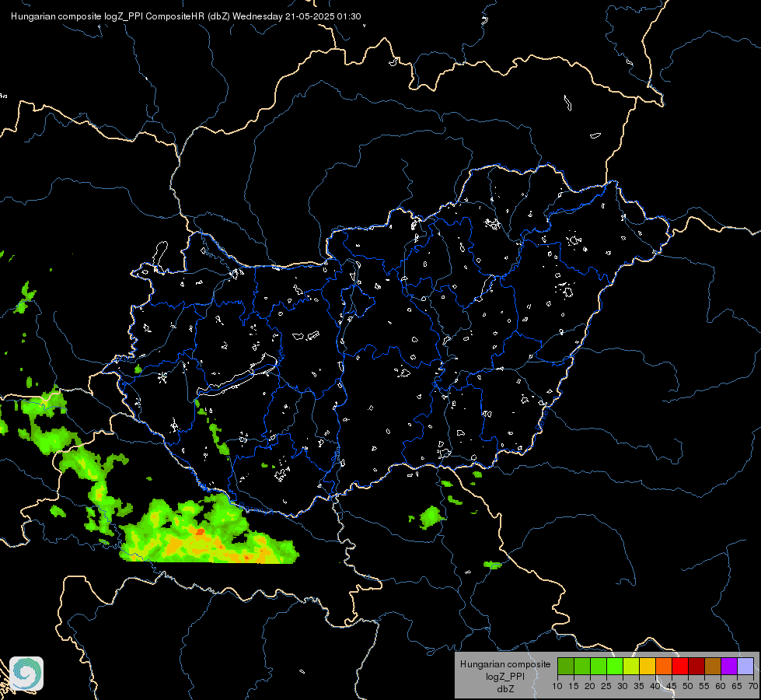Click the legend label 'Hungarian composite'
Viewport: 761px width, 700px height.
tap(505, 664)
